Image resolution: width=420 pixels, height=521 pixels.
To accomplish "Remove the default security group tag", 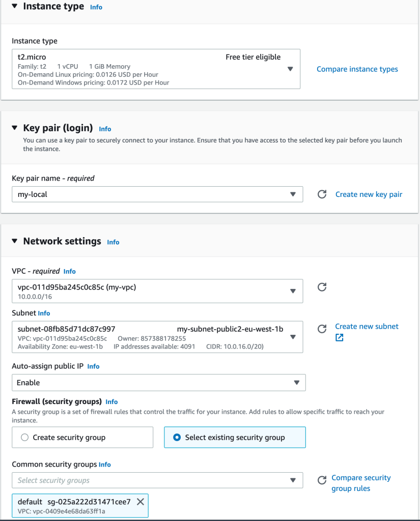I will 140,501.
